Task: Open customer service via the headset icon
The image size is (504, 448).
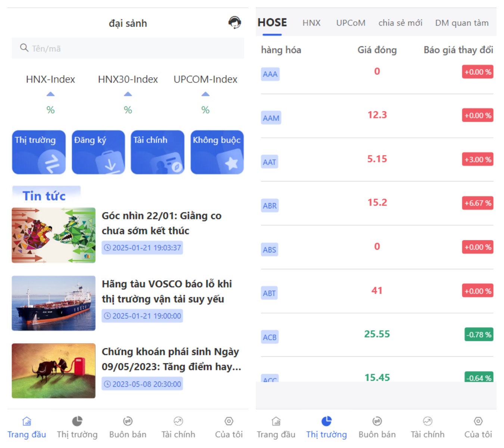Action: [x=234, y=22]
